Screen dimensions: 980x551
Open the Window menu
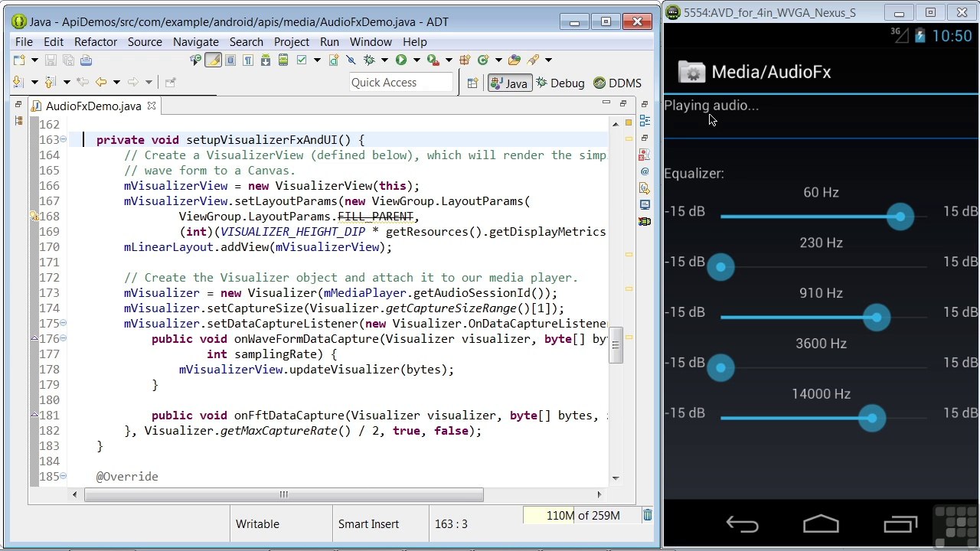[x=371, y=41]
